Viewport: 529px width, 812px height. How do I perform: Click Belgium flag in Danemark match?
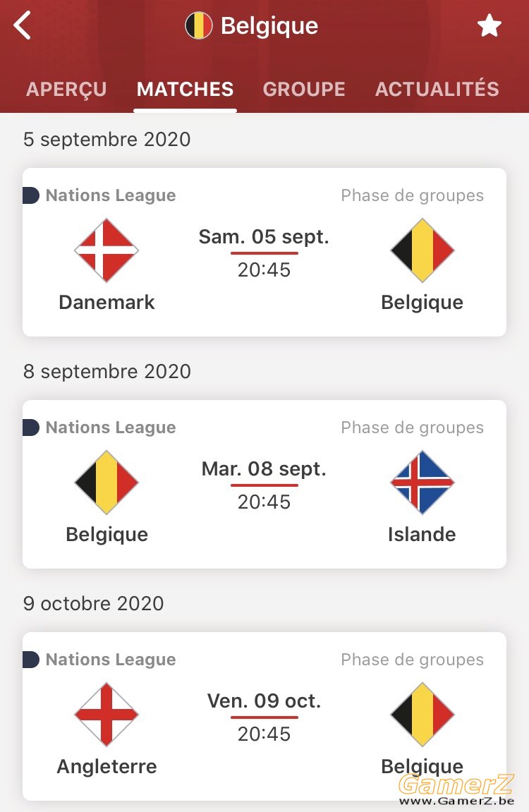[422, 250]
